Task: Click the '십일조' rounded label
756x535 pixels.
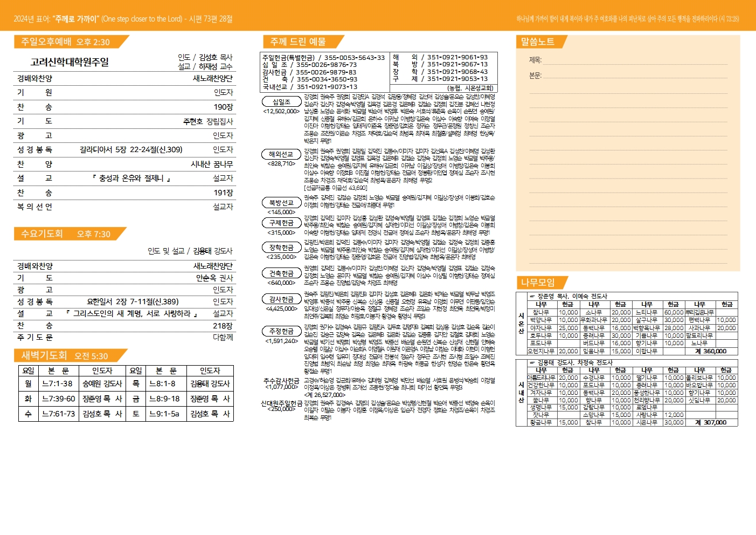Action: tap(281, 101)
